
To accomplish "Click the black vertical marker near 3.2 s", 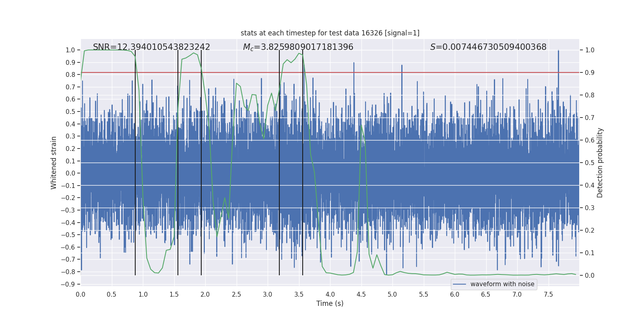I will pos(279,163).
